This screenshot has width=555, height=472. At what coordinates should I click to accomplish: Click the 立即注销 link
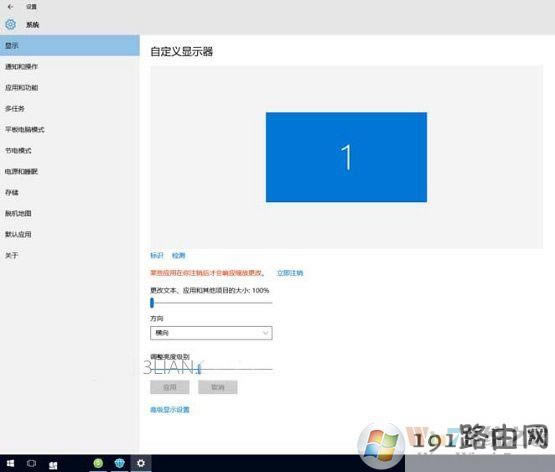pyautogui.click(x=290, y=273)
